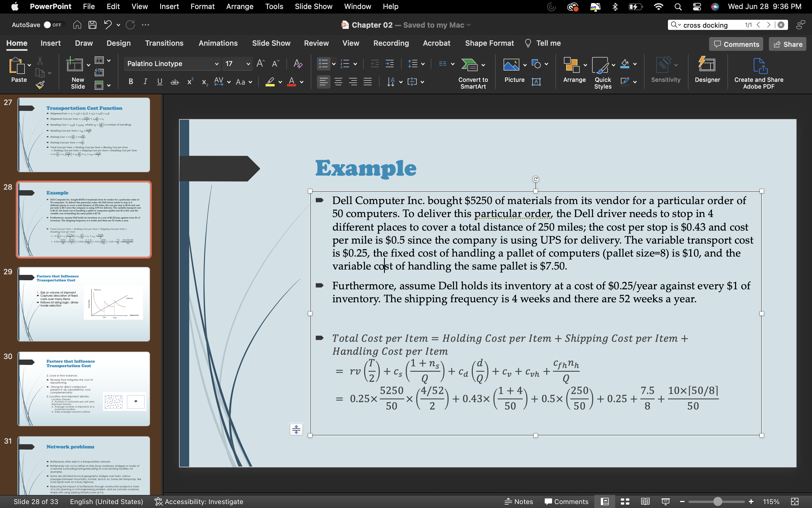This screenshot has width=812, height=508.
Task: Click the New Slide icon
Action: (x=74, y=64)
